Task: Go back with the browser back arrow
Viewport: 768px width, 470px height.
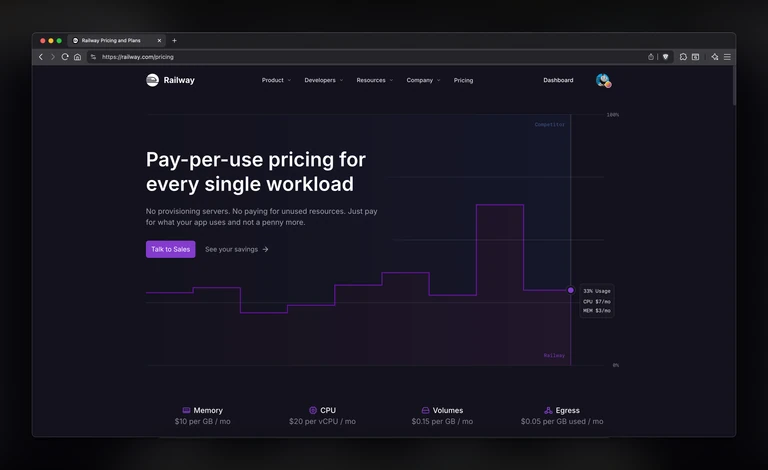Action: pyautogui.click(x=41, y=57)
